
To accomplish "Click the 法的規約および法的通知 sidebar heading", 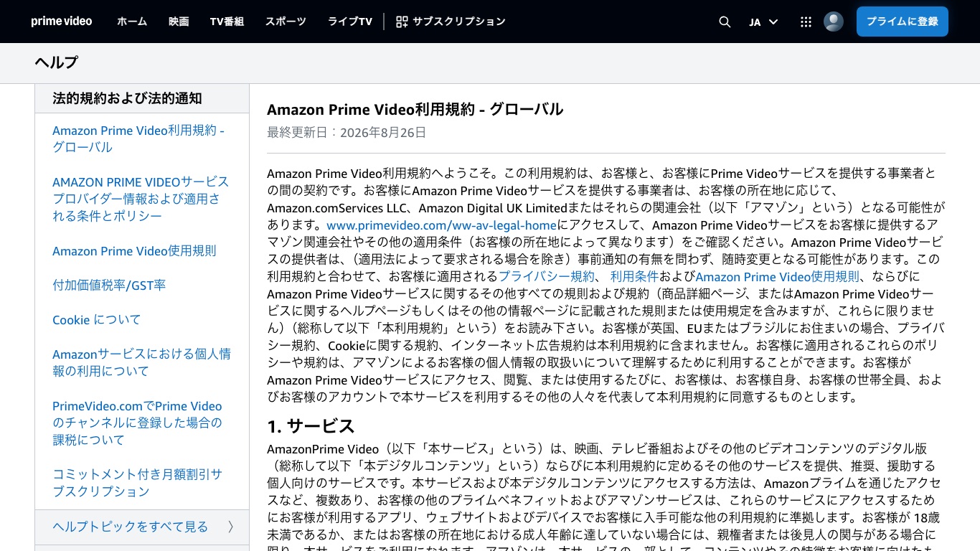I will click(x=127, y=99).
